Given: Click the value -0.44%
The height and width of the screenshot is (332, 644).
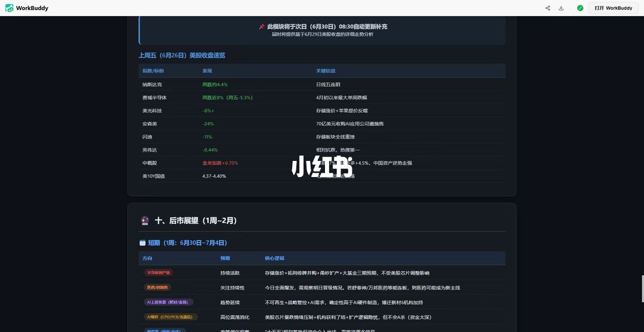Looking at the screenshot, I should (210, 150).
